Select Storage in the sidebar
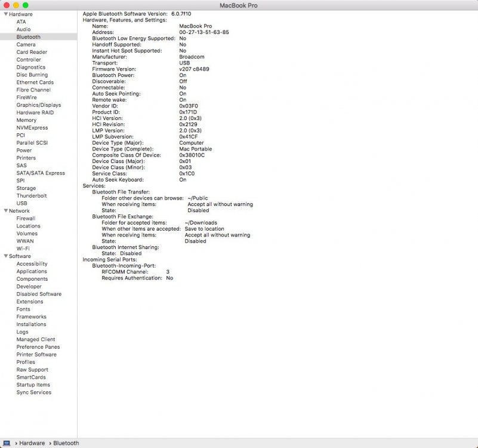Image resolution: width=478 pixels, height=448 pixels. tap(26, 188)
